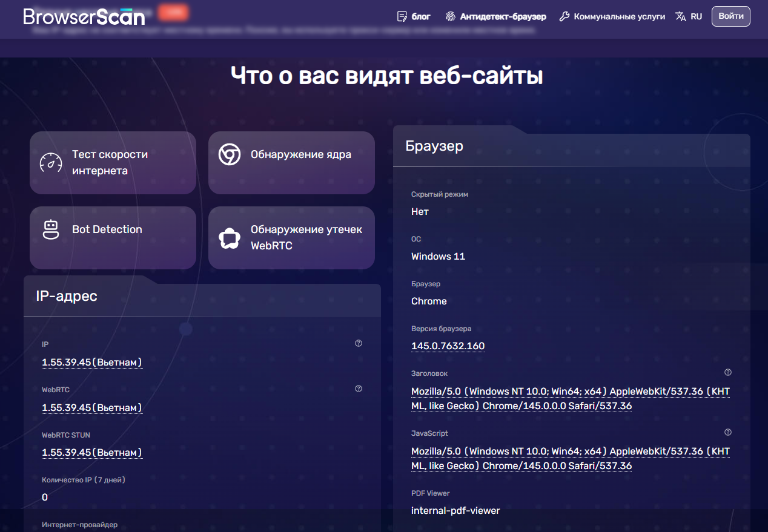Viewport: 768px width, 532px height.
Task: Click the help icon next to Заголовок
Action: pyautogui.click(x=727, y=373)
